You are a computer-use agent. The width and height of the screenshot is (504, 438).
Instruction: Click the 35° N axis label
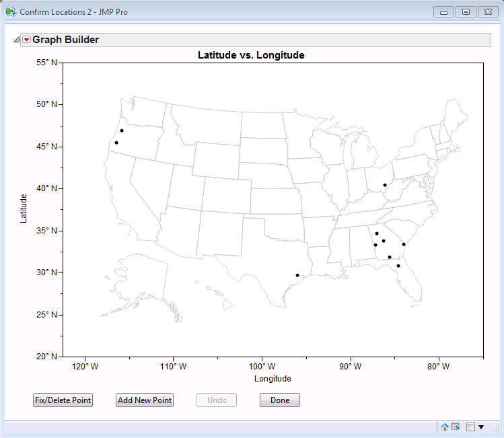(x=46, y=231)
